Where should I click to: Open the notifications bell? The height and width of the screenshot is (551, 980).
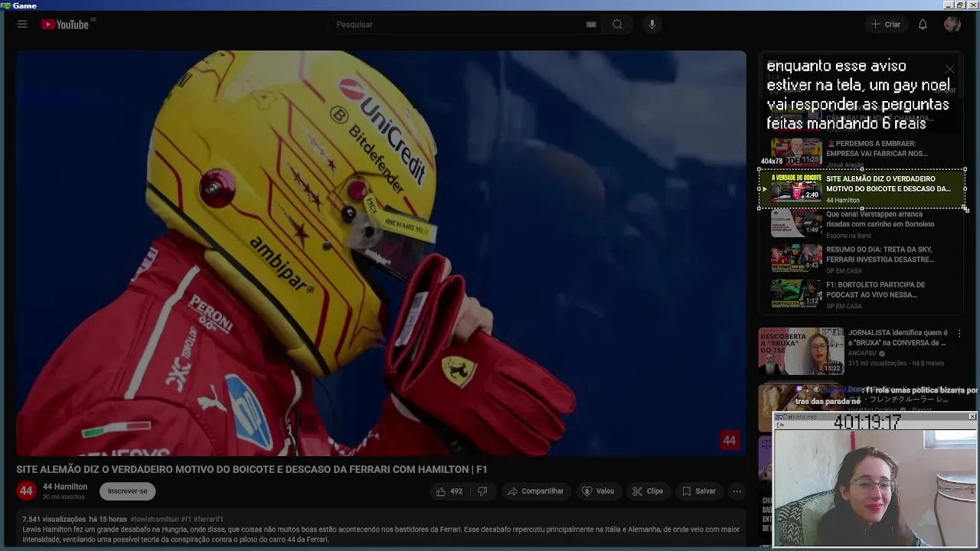923,24
